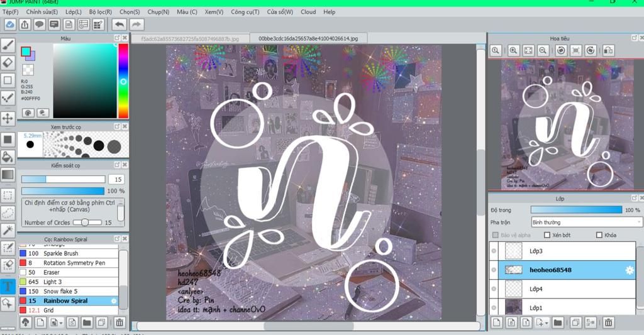Zoom in using Navigator magnifier plus
Image resolution: width=644 pixels, height=335 pixels.
(513, 50)
